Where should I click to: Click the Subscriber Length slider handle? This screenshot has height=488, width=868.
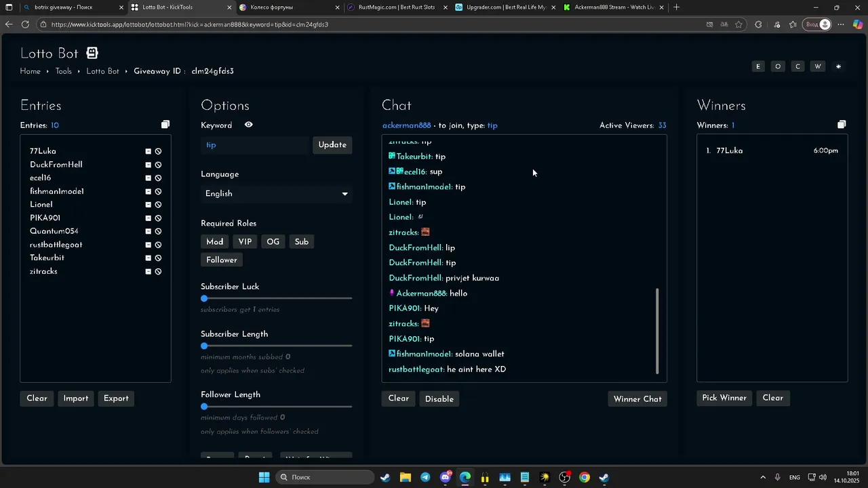click(204, 346)
